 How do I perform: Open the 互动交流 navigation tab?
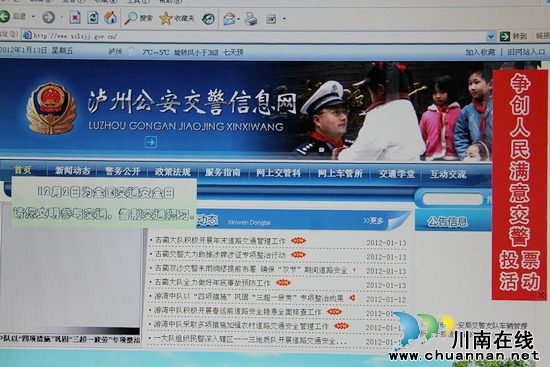point(448,174)
